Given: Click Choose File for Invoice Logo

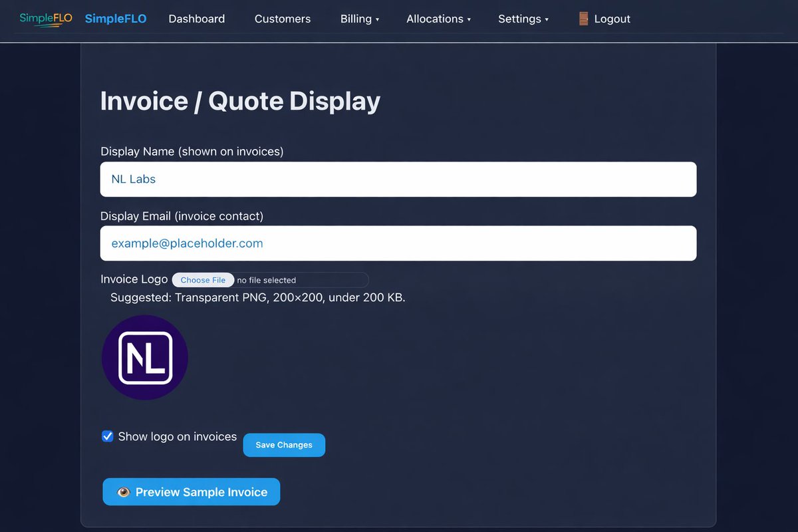Looking at the screenshot, I should [203, 280].
